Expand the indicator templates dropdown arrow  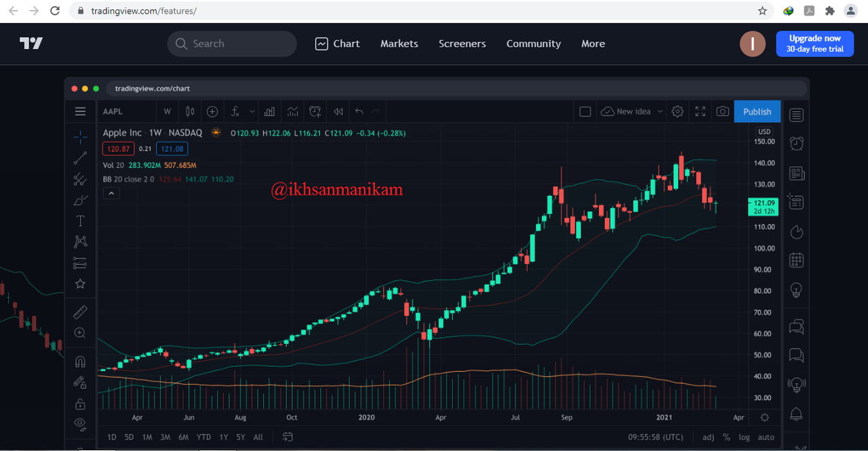click(x=252, y=111)
